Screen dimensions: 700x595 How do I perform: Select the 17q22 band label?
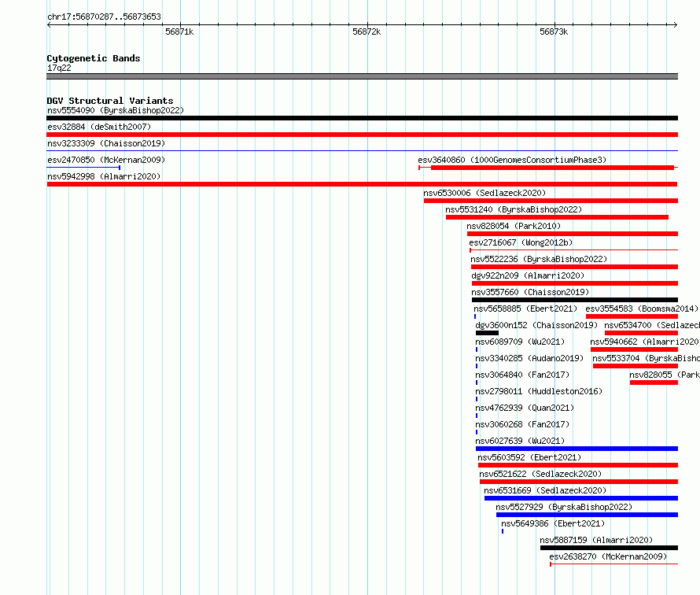point(59,68)
